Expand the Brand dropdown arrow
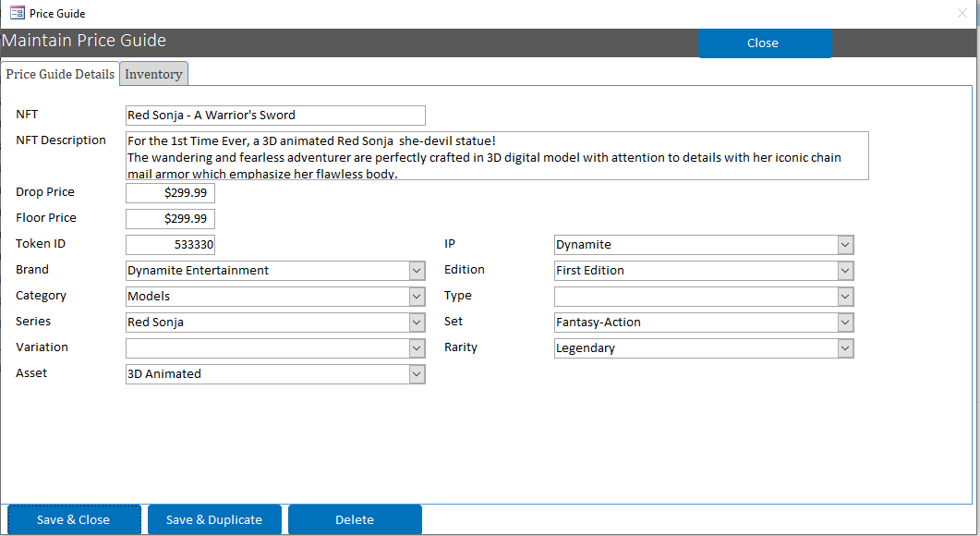Screen dimensions: 980x536 pos(417,271)
